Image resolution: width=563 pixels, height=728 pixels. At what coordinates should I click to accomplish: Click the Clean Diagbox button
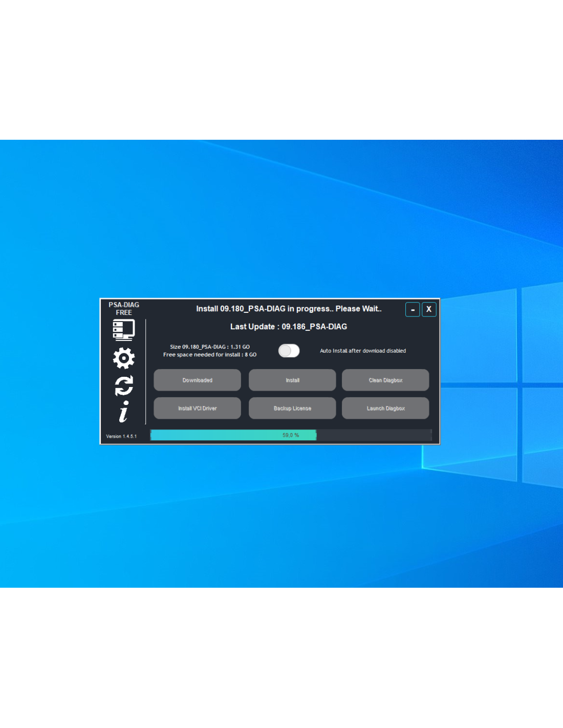[385, 380]
